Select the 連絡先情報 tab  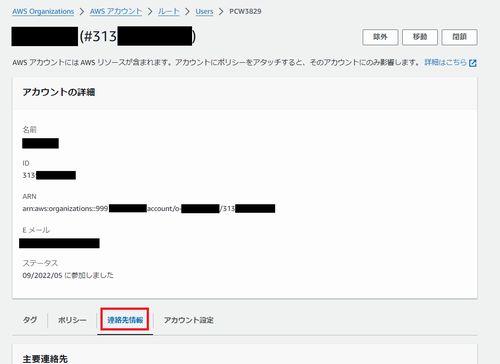click(x=125, y=320)
